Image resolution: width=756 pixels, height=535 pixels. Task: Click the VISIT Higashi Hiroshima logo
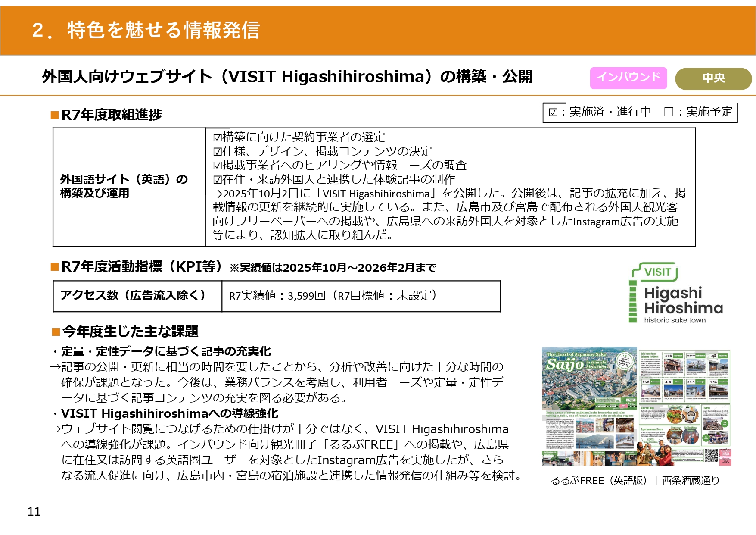point(676,294)
